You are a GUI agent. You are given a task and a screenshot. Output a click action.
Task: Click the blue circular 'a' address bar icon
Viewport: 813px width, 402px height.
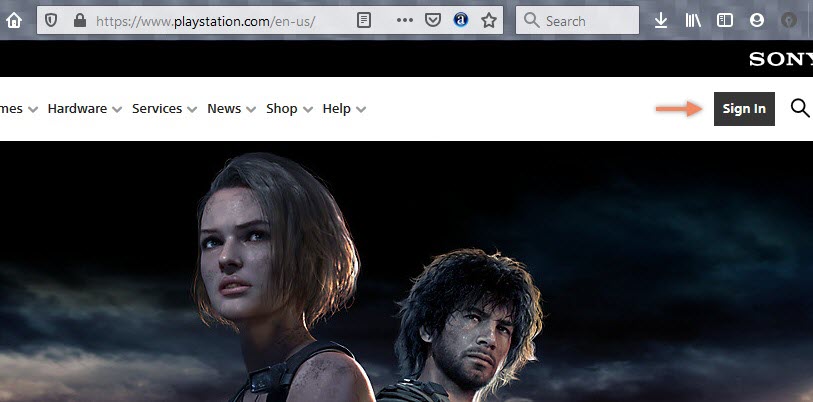tap(461, 20)
